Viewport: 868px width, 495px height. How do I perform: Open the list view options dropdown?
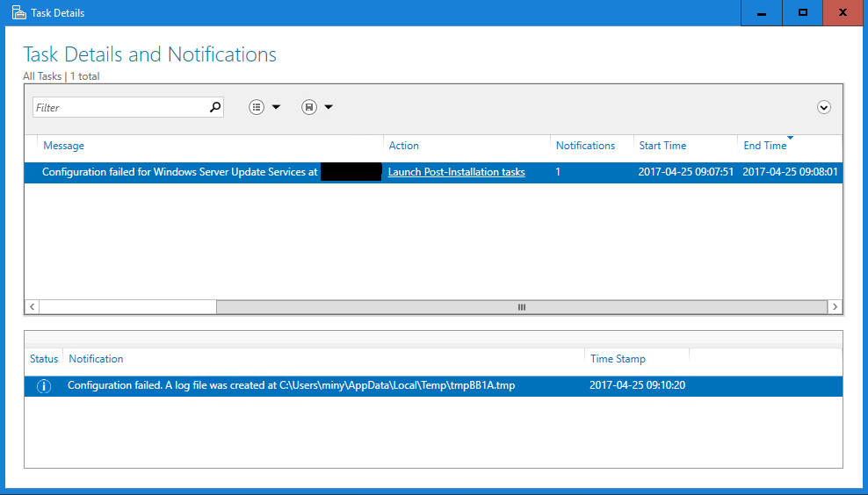(264, 107)
